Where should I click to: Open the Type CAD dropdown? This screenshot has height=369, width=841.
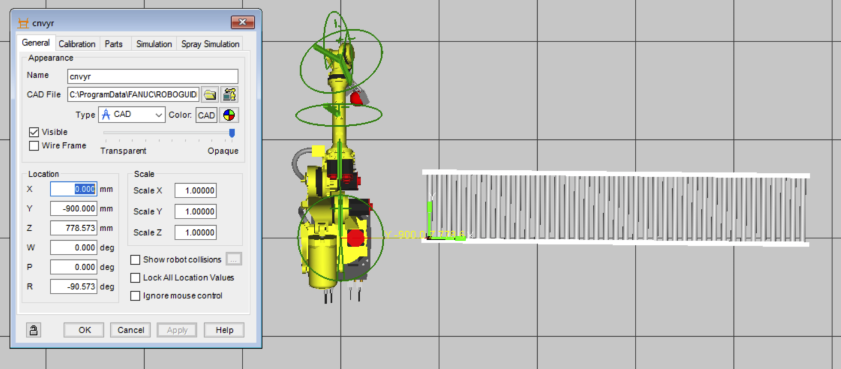132,115
